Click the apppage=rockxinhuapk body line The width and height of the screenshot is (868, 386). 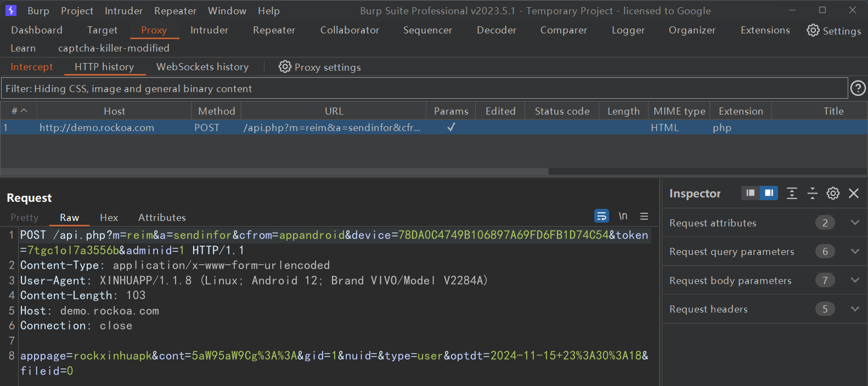334,363
